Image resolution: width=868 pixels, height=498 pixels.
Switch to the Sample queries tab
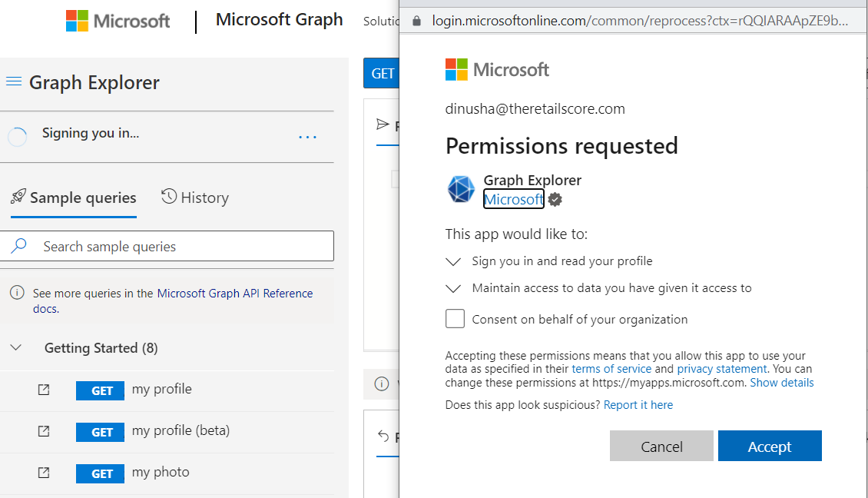[x=74, y=198]
